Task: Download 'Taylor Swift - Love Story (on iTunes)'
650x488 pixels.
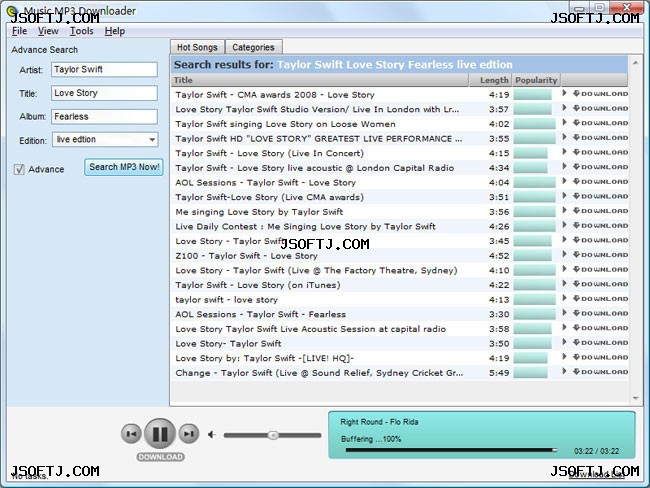Action: click(600, 284)
